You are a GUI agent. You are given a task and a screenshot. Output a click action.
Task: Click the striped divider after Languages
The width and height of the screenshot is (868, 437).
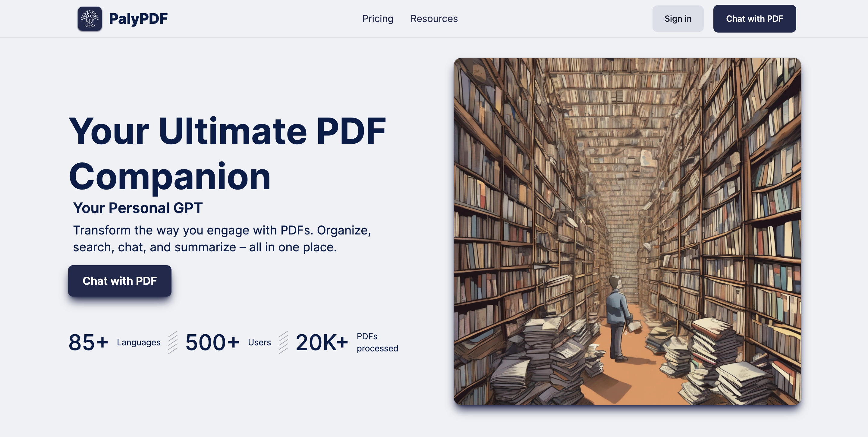click(173, 342)
